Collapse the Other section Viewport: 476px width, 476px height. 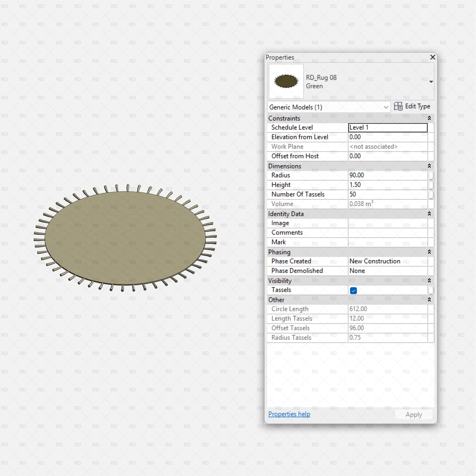coord(429,300)
